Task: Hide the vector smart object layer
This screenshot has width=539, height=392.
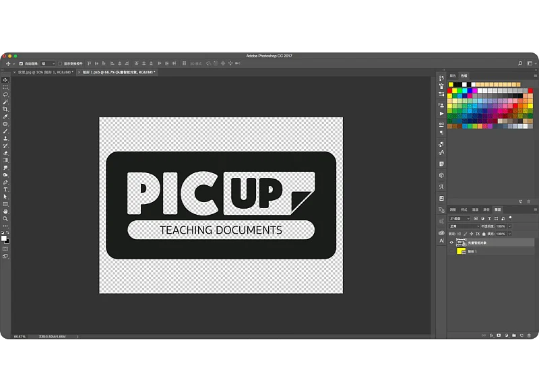Action: point(451,242)
